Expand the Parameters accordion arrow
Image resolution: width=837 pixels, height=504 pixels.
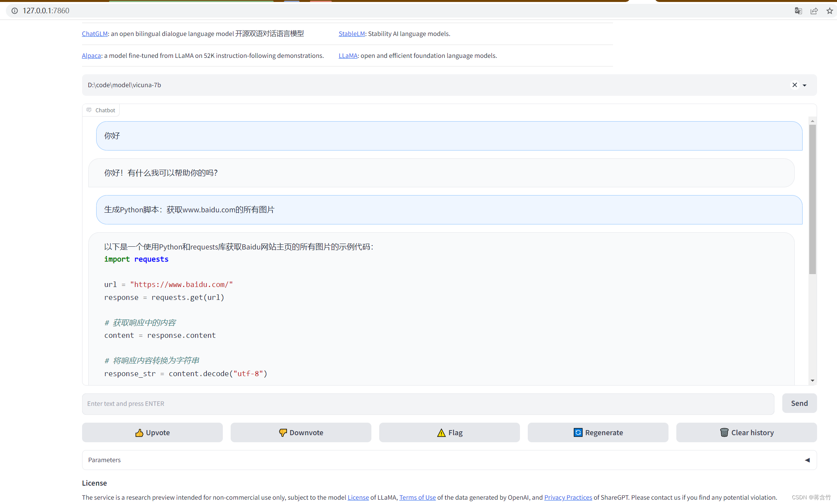point(807,460)
